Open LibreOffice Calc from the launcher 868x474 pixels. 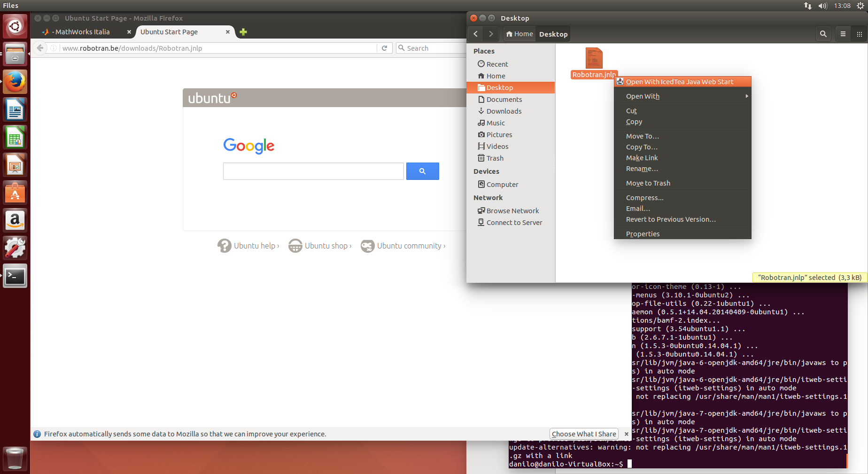[x=15, y=137]
